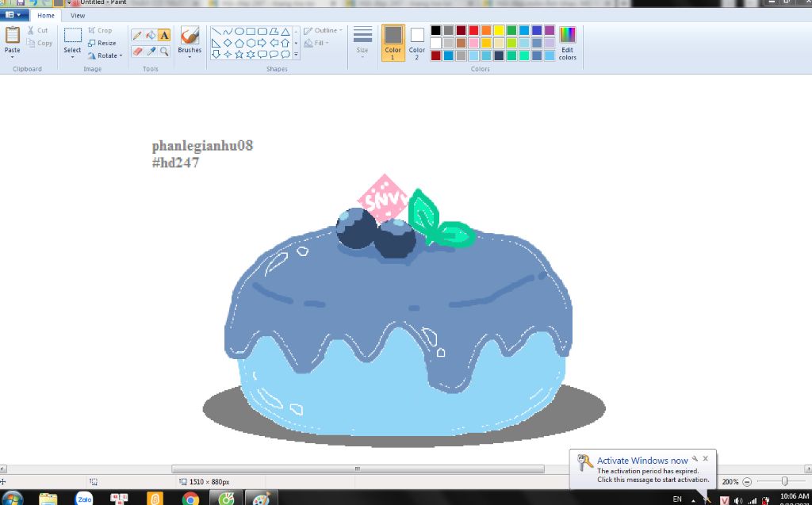Select Color 1 foreground box

coord(393,43)
